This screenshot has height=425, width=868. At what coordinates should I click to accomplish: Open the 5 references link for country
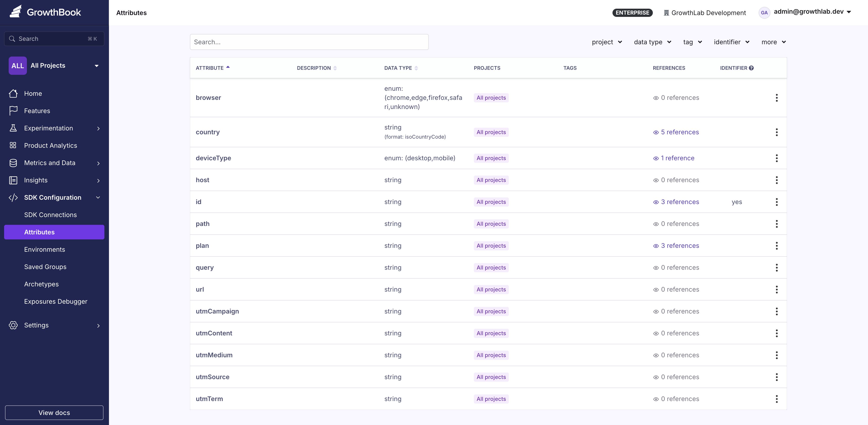coord(679,132)
